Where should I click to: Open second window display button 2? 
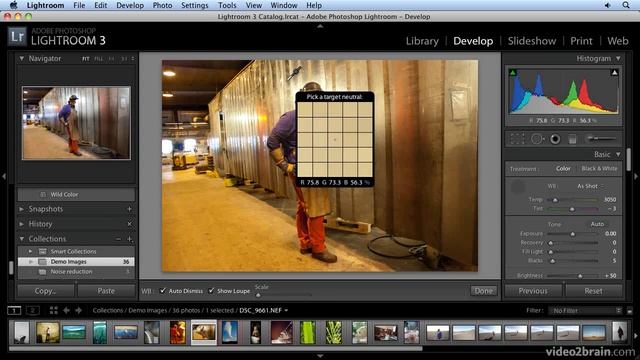point(33,311)
